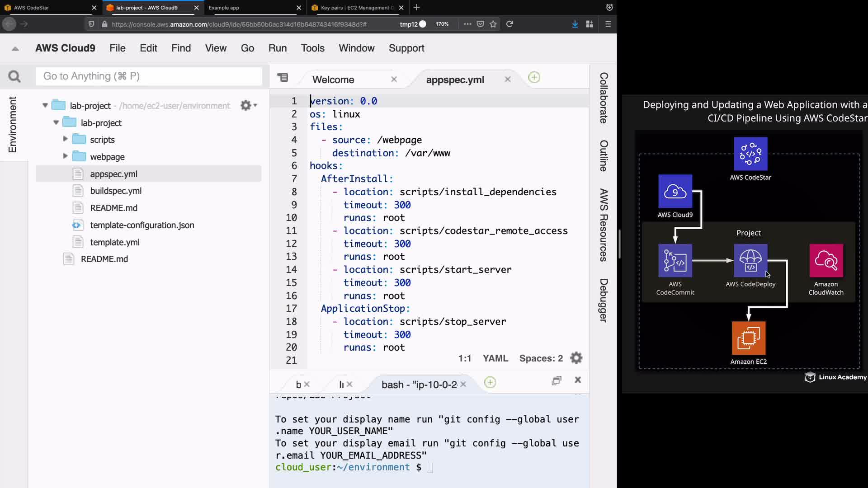Open Spaces: 2 indentation setting
This screenshot has height=488, width=868.
[x=541, y=358]
